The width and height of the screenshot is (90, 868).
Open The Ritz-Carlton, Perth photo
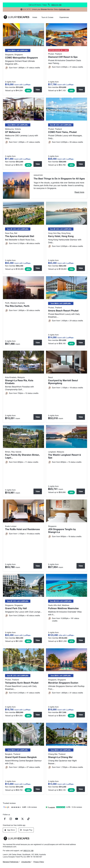pyautogui.click(x=23, y=288)
